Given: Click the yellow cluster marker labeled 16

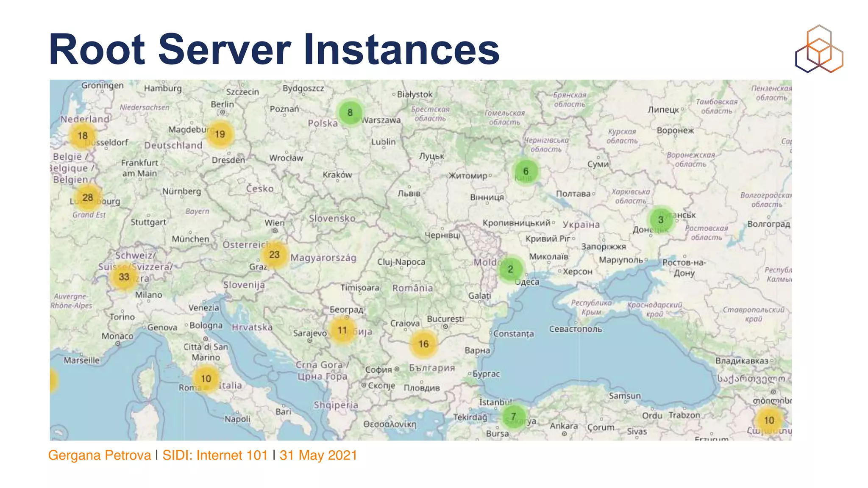Looking at the screenshot, I should click(423, 344).
